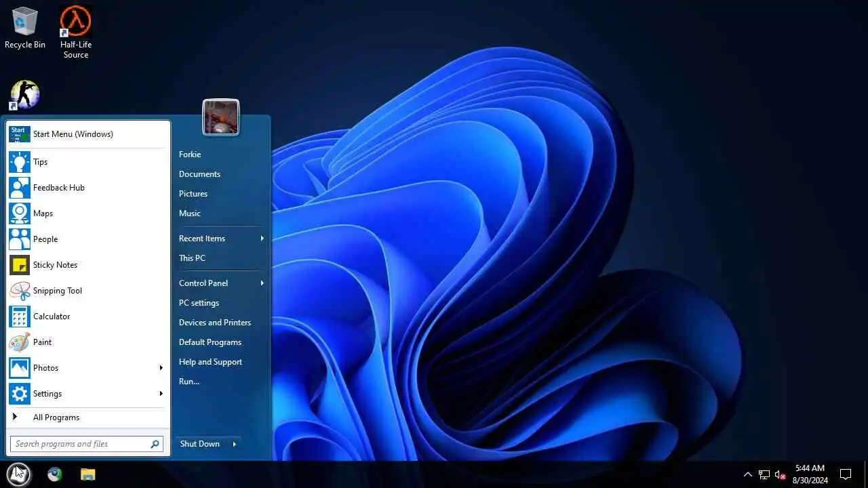
Task: Select the Recycle Bin desktop icon
Action: (x=25, y=28)
